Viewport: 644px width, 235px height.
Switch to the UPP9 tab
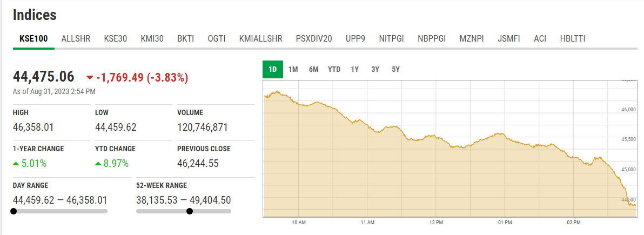(355, 39)
